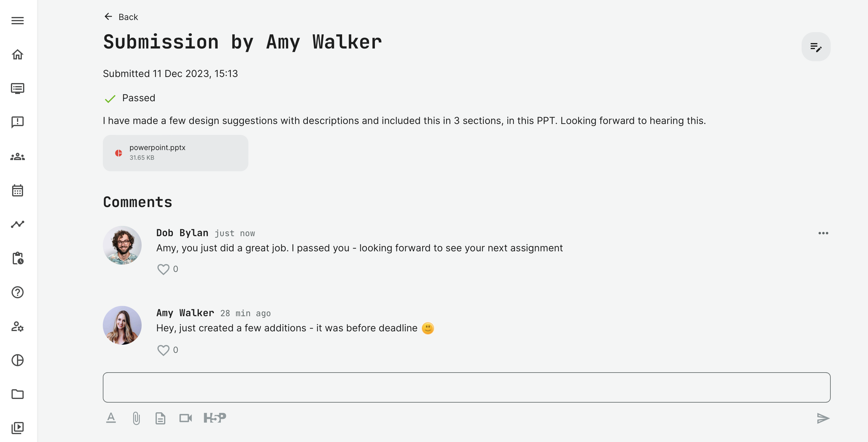Open the calendar icon in the sidebar

click(18, 190)
